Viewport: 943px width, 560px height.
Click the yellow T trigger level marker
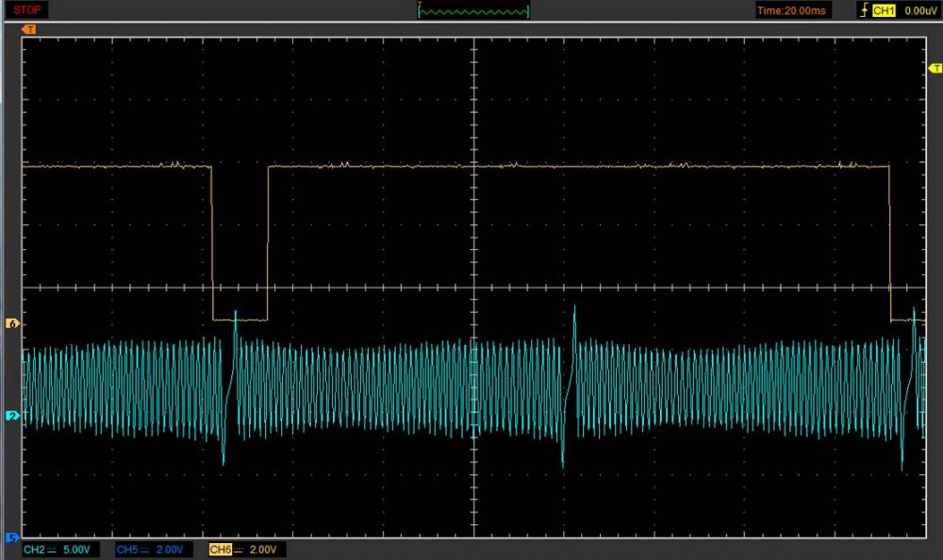(x=935, y=68)
